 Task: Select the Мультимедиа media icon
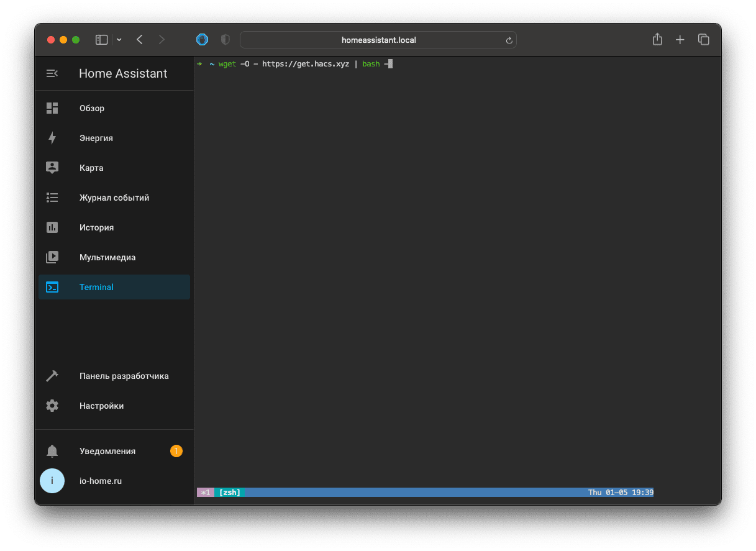[x=52, y=257]
